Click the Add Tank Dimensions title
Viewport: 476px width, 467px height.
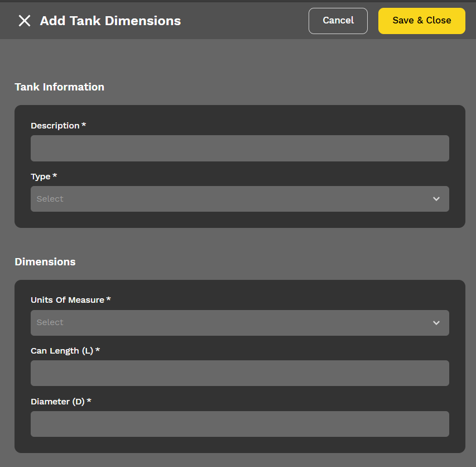110,21
